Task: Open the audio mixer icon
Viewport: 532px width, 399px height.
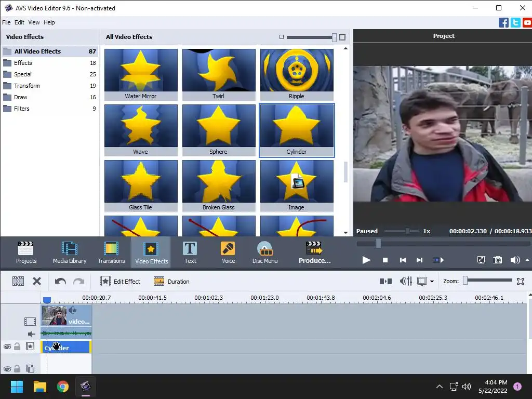Action: [x=406, y=281]
